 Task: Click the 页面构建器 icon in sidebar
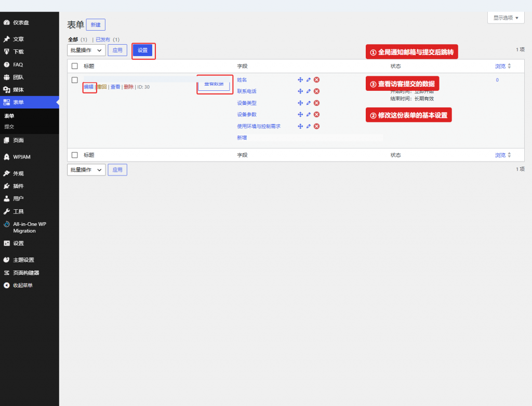click(x=6, y=273)
